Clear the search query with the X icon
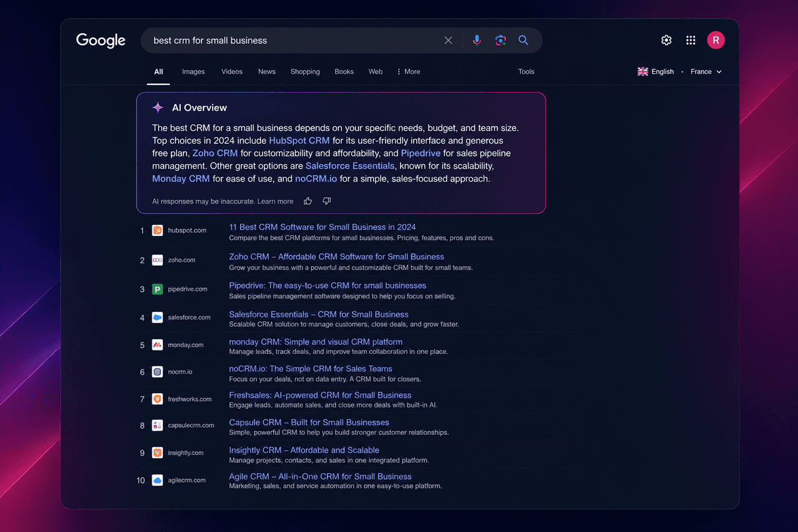 (448, 41)
